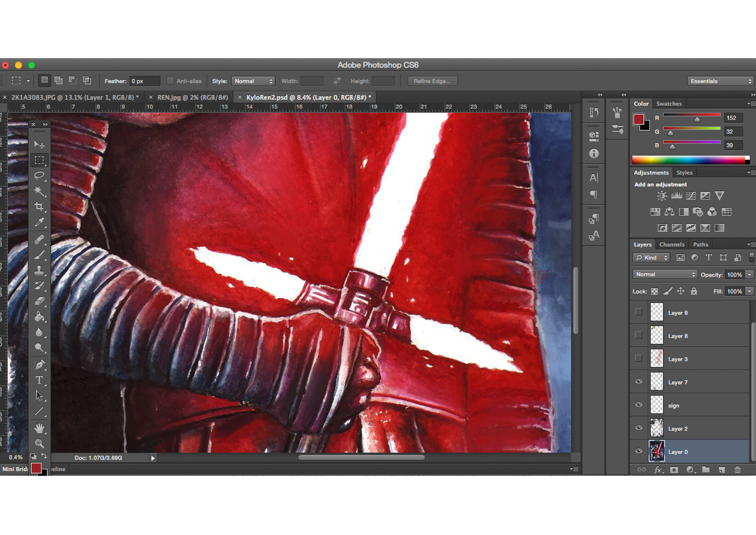Open the Character panel icon
This screenshot has width=756, height=535.
click(x=594, y=178)
